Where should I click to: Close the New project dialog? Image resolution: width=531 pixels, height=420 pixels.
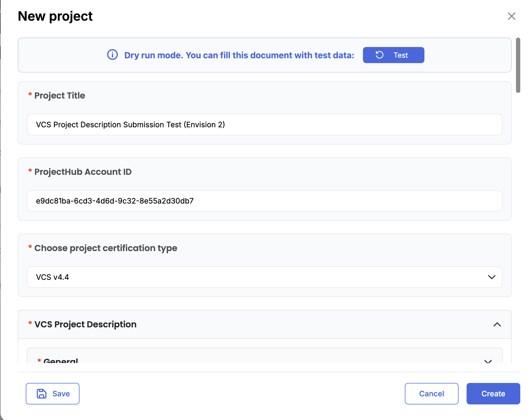(x=511, y=16)
